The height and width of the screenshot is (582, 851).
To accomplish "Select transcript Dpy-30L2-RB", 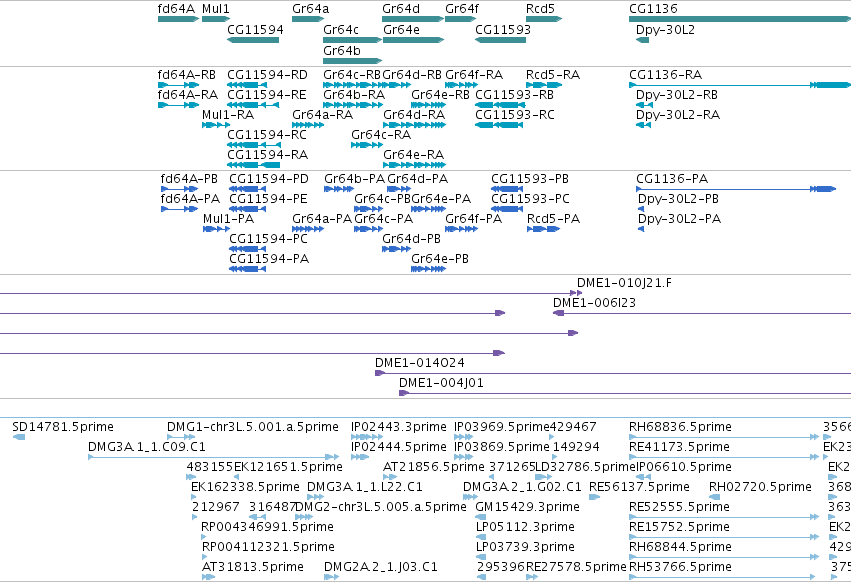I will pos(644,105).
